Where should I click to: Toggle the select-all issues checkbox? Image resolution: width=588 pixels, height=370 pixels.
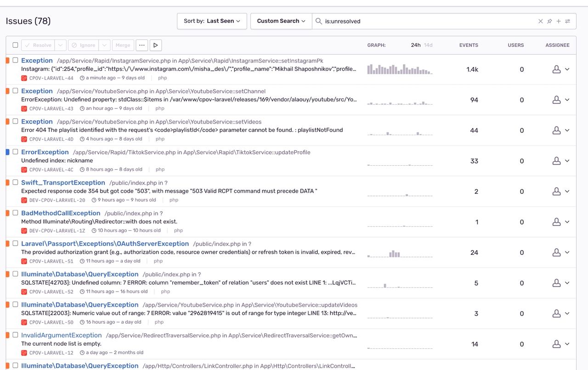pos(15,45)
